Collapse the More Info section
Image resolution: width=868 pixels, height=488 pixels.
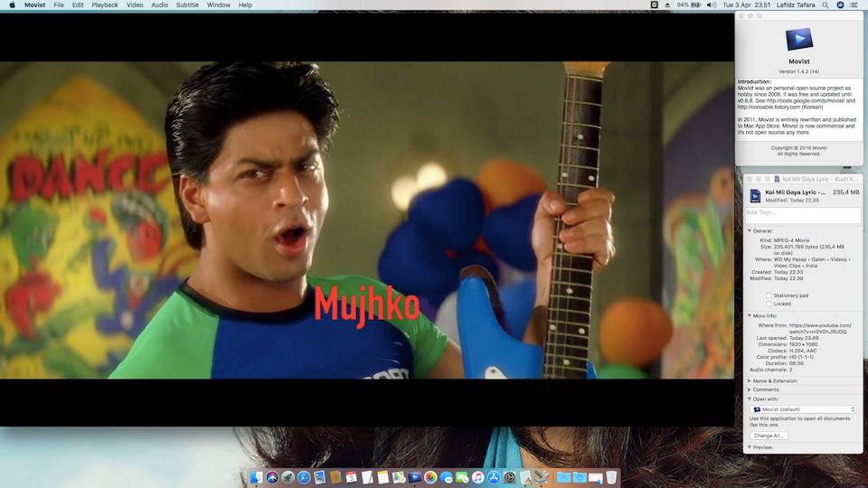coord(750,316)
